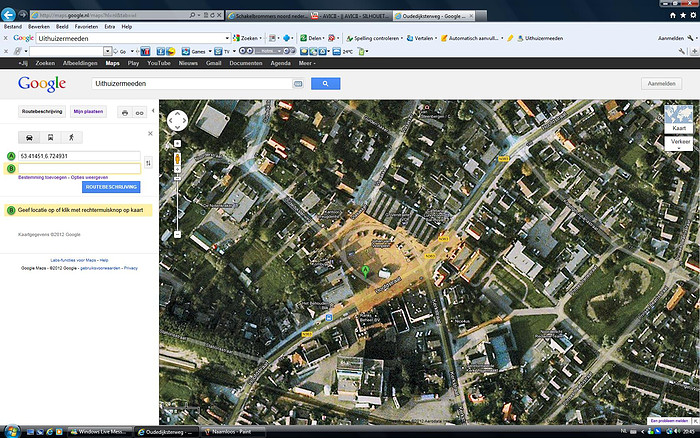Click the Google Maps Uithuizermeeden search field
This screenshot has width=700, height=438.
pos(192,83)
